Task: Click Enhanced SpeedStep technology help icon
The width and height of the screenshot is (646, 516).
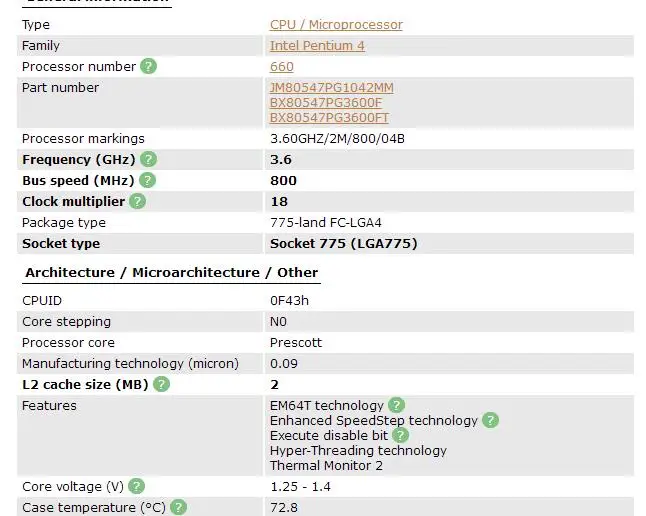Action: tap(490, 420)
